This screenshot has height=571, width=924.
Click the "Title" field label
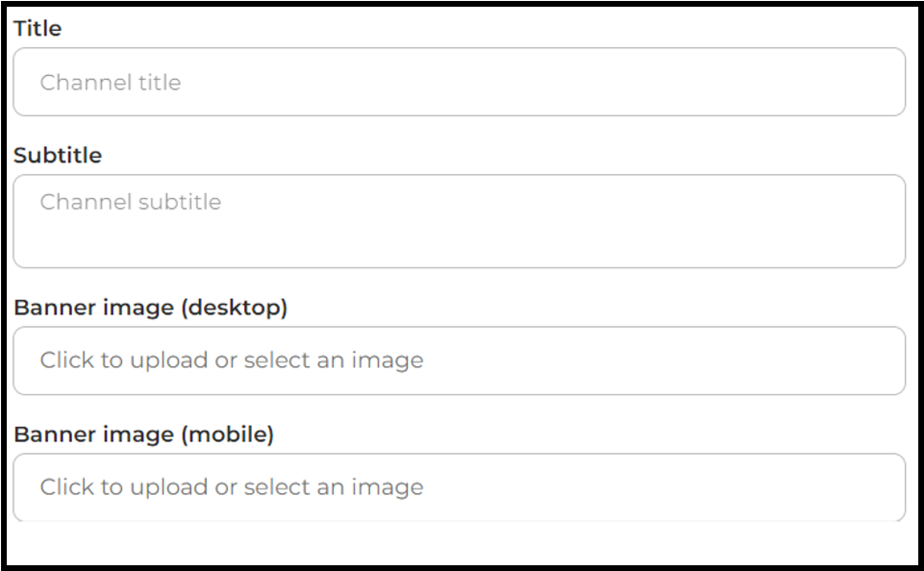pyautogui.click(x=37, y=29)
